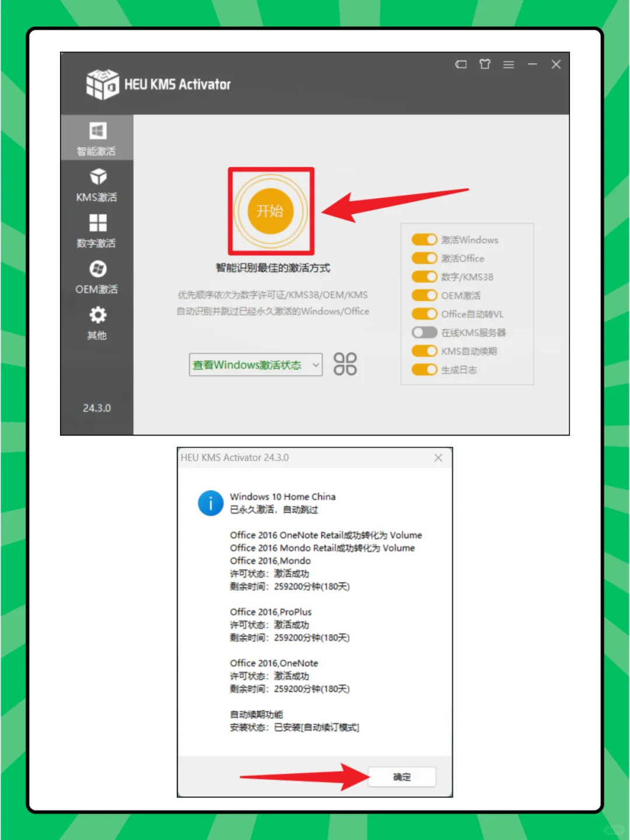This screenshot has width=630, height=840.
Task: Click the four-squares icon beside the dropdown
Action: click(345, 364)
